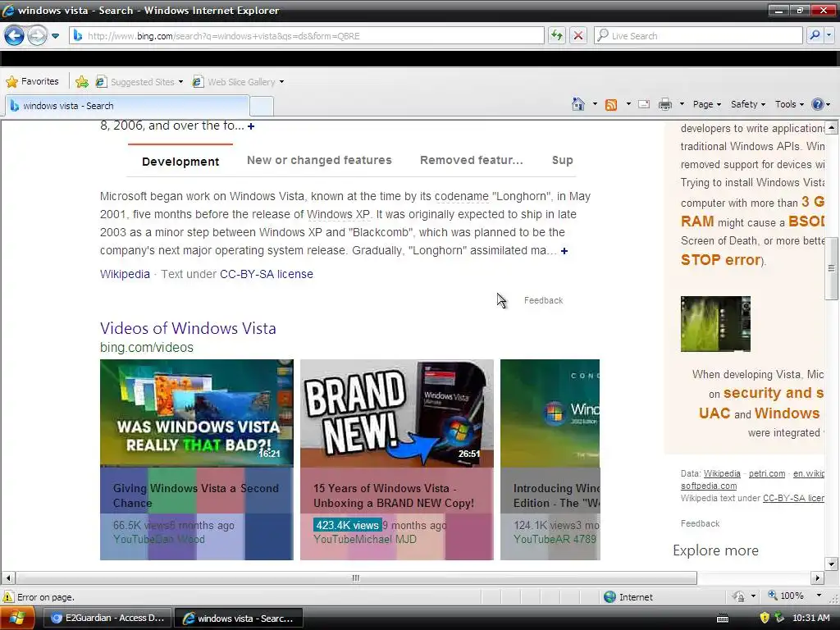Expand the Print dropdown arrow
Viewport: 840px width, 630px height.
click(x=682, y=104)
